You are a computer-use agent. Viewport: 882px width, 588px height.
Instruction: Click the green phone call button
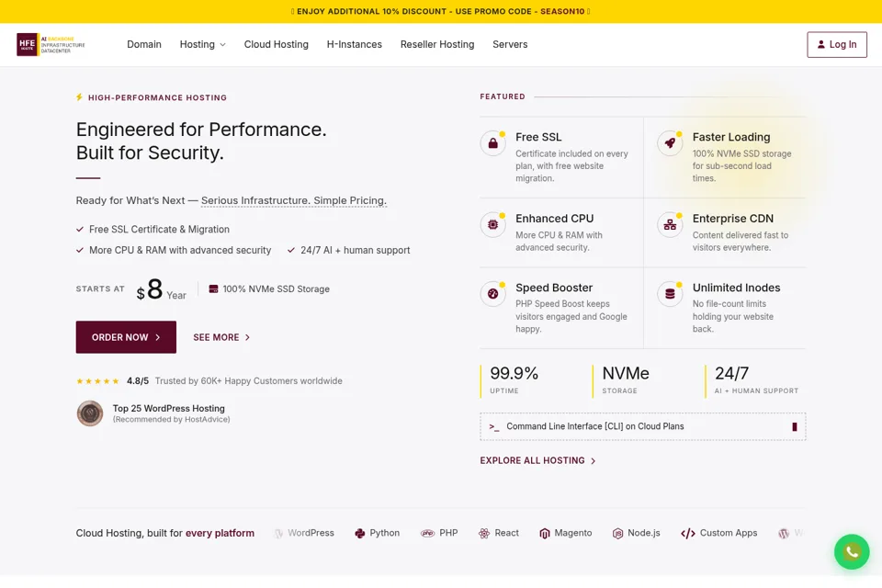(x=852, y=551)
